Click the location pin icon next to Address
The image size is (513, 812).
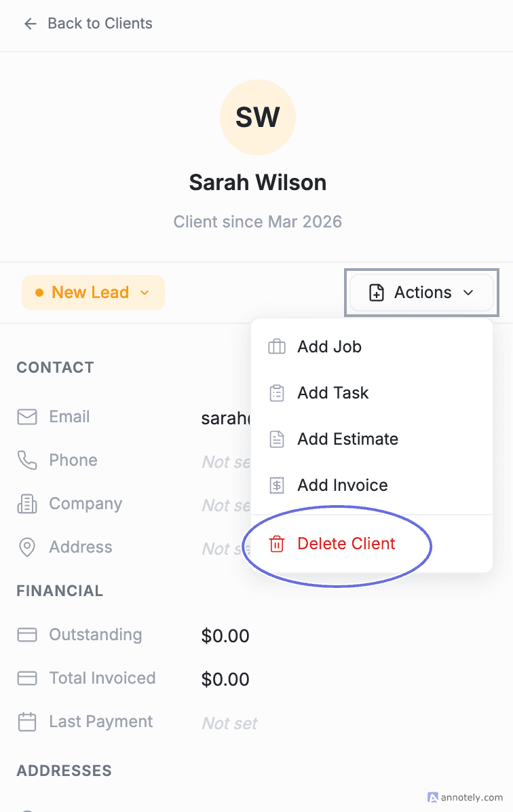click(x=27, y=547)
